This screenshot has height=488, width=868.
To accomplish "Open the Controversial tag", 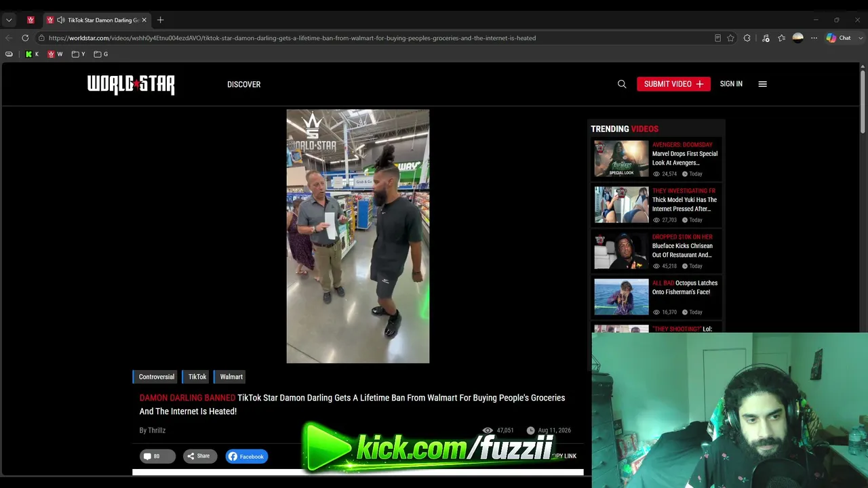I will (156, 377).
